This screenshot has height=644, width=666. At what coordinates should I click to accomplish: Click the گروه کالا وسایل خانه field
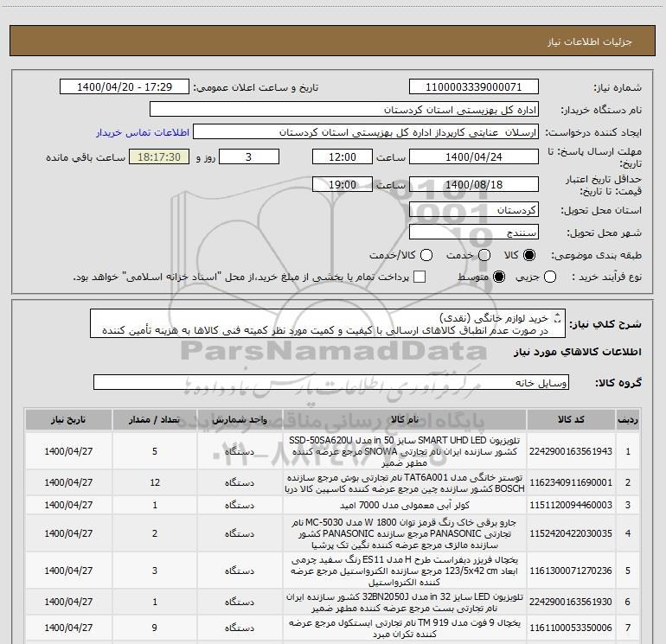pos(331,382)
